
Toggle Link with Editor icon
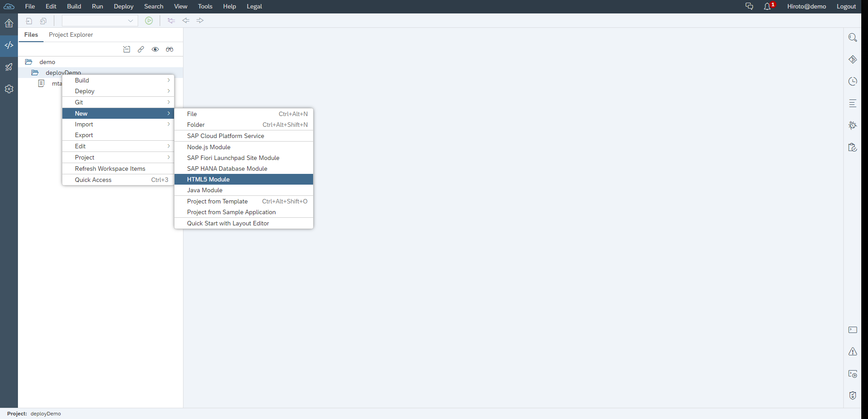click(141, 49)
